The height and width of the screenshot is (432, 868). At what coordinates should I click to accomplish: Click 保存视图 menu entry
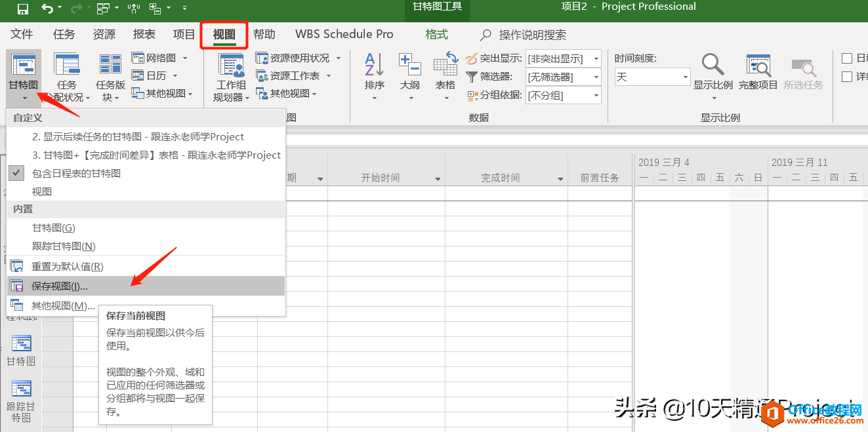coord(146,286)
